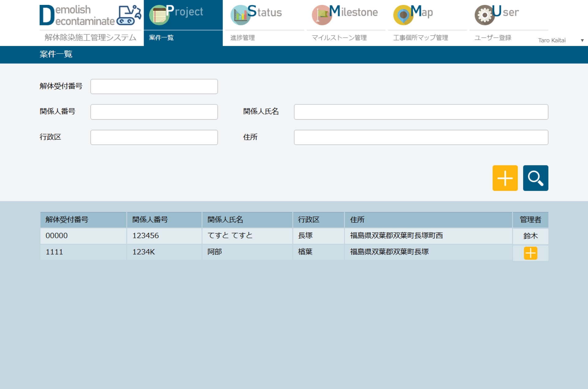Open the Map pin icon
Image resolution: width=588 pixels, height=389 pixels.
(403, 15)
